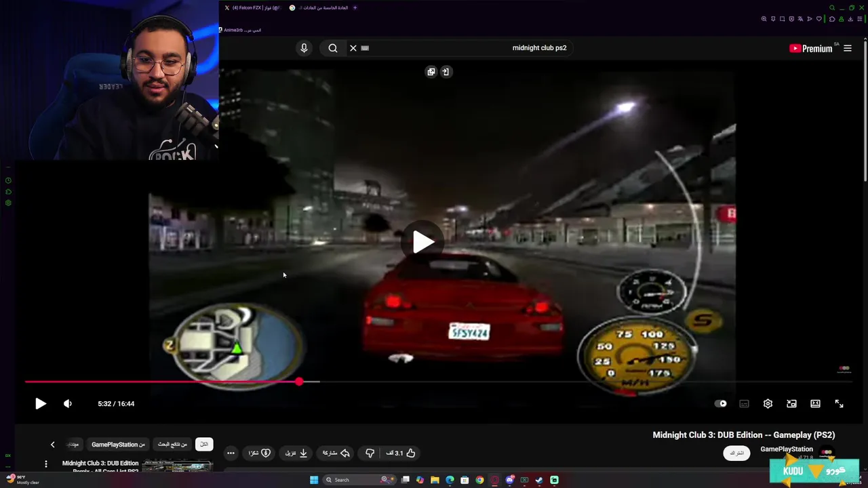
Task: Open the YouTube hamburger guide menu
Action: 848,48
